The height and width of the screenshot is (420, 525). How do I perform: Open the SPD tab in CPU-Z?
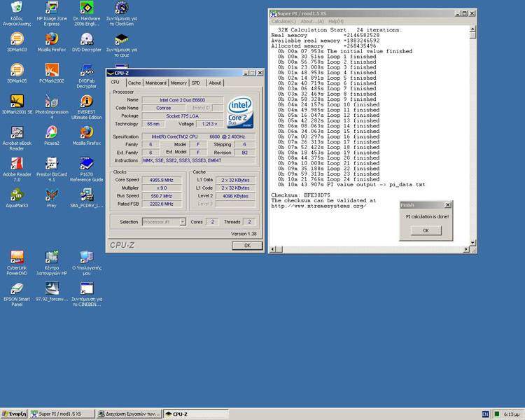point(196,83)
